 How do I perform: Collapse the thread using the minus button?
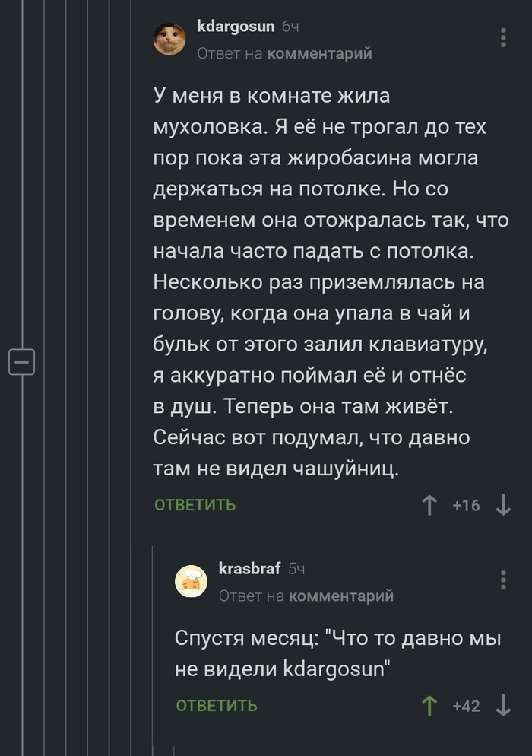[22, 362]
